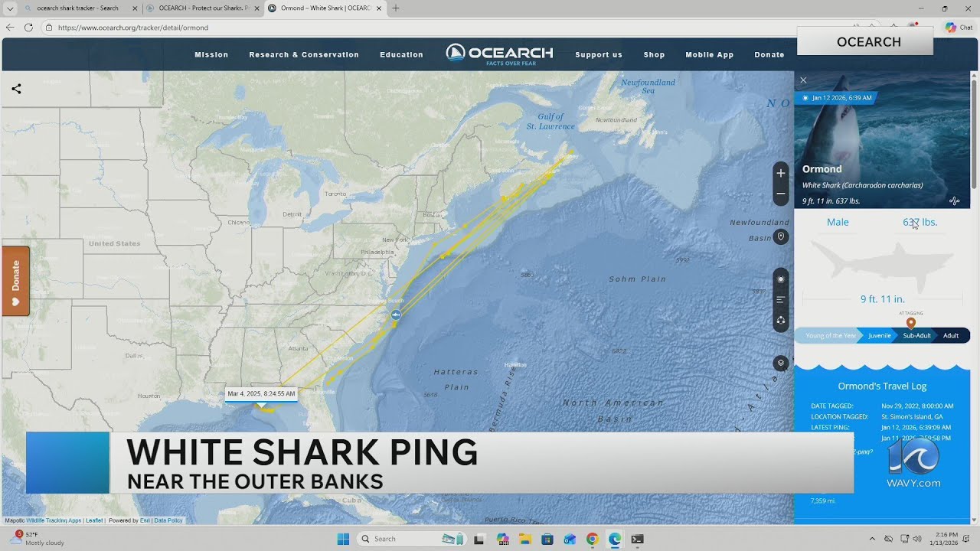The image size is (980, 551).
Task: Open Microsoft Store from taskbar
Action: [x=547, y=539]
